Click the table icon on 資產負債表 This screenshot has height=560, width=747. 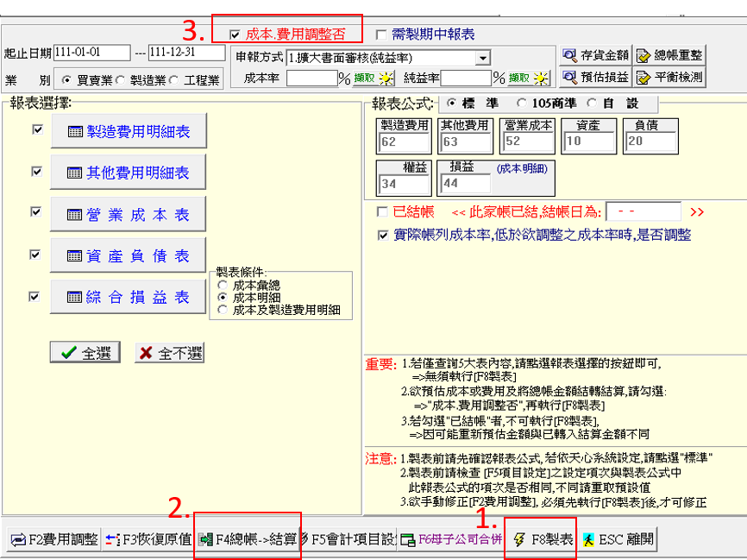tap(74, 256)
